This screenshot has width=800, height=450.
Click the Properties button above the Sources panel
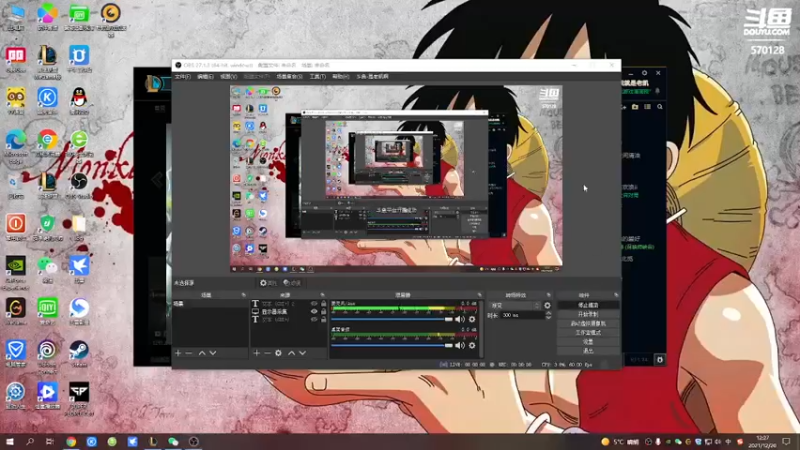pos(268,283)
